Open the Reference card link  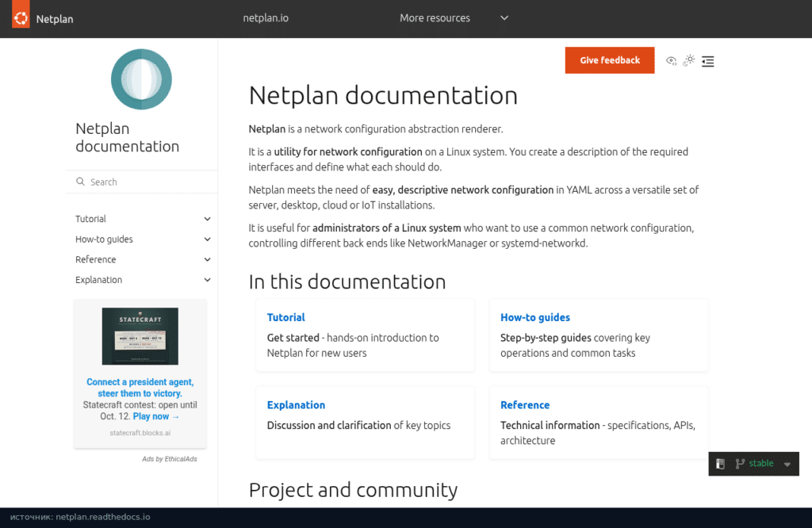[x=525, y=405]
